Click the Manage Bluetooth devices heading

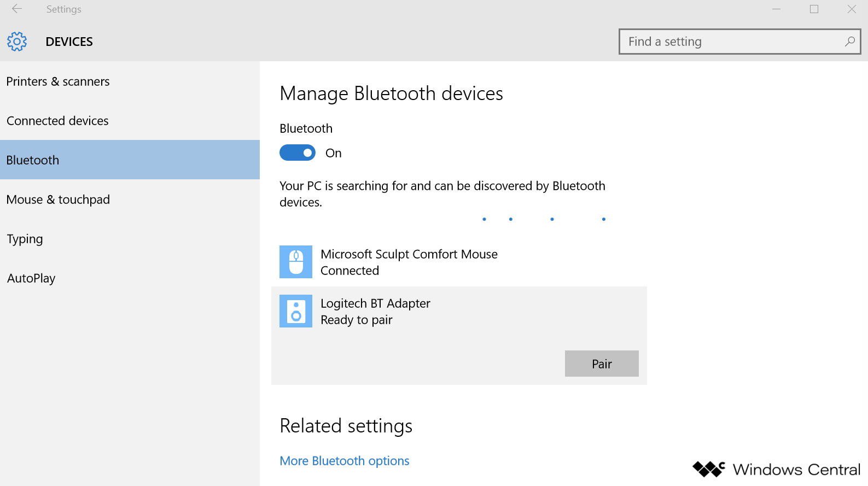point(391,93)
